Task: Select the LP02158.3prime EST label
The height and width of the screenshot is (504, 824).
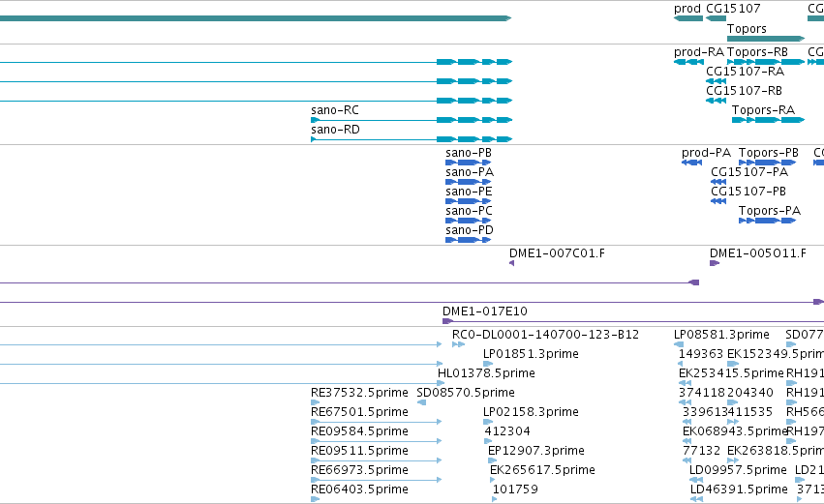Action: (x=531, y=413)
